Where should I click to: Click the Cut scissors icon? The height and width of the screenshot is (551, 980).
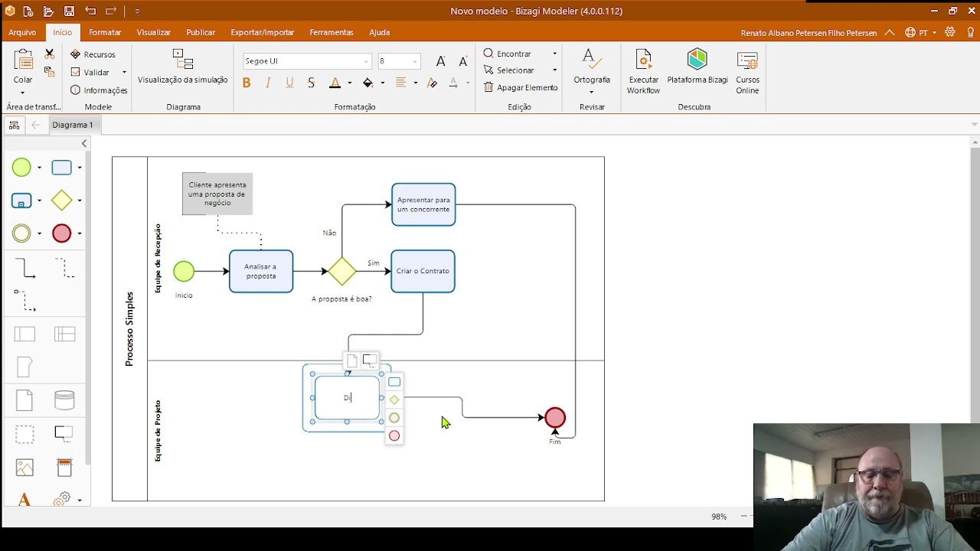pyautogui.click(x=50, y=54)
